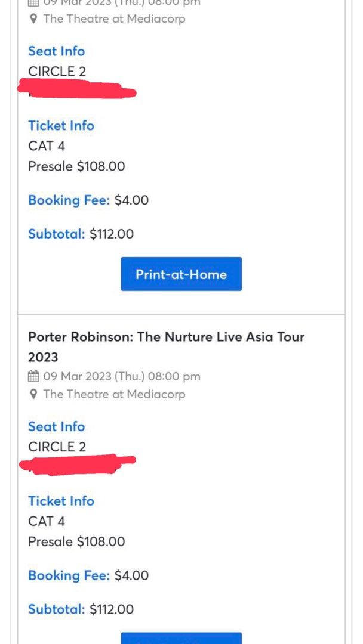Click the Print-at-Home button on the first ticket
The height and width of the screenshot is (644, 363).
[x=180, y=274]
